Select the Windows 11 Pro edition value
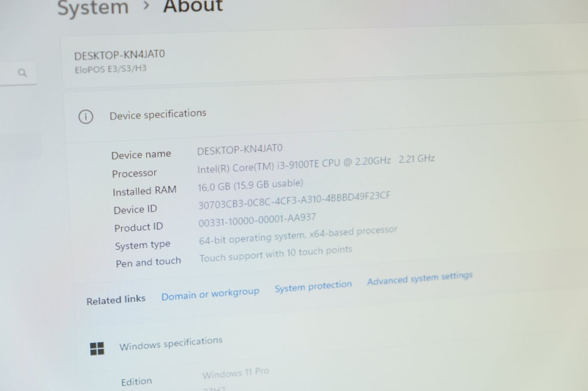Screen dimensions: 588x391 pyautogui.click(x=236, y=373)
